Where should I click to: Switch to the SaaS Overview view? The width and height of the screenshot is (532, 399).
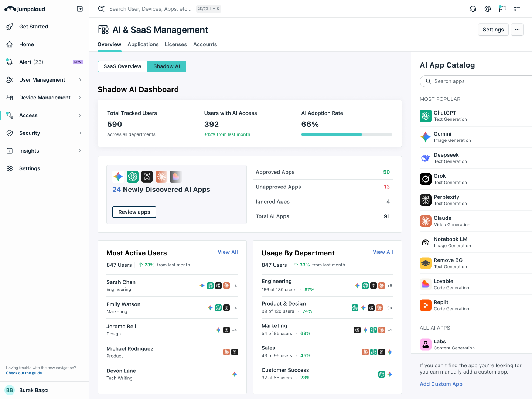click(x=122, y=66)
